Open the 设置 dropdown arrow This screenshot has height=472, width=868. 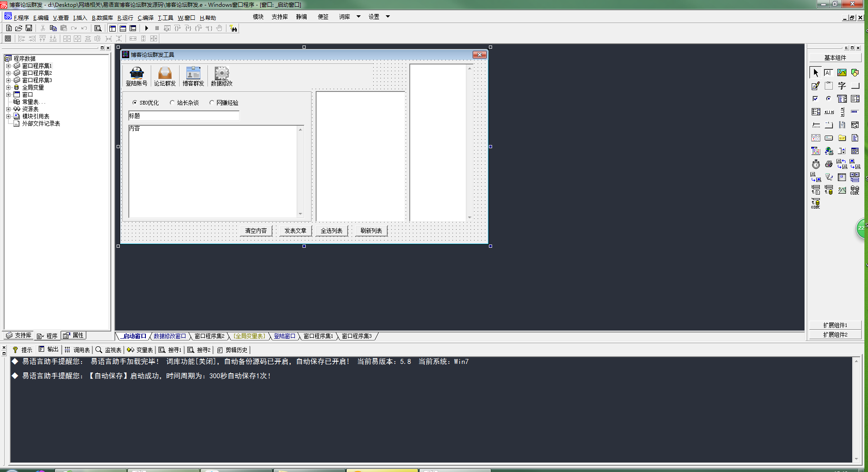[x=388, y=17]
